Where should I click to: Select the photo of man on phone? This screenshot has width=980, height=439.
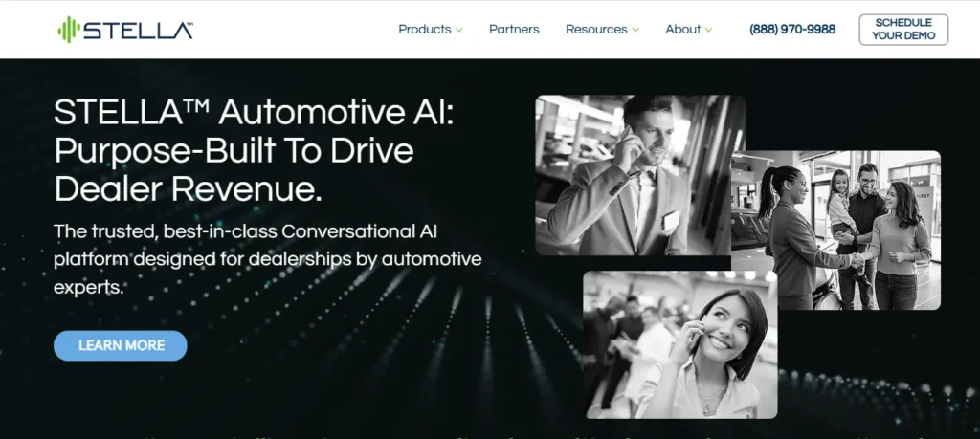[x=640, y=175]
